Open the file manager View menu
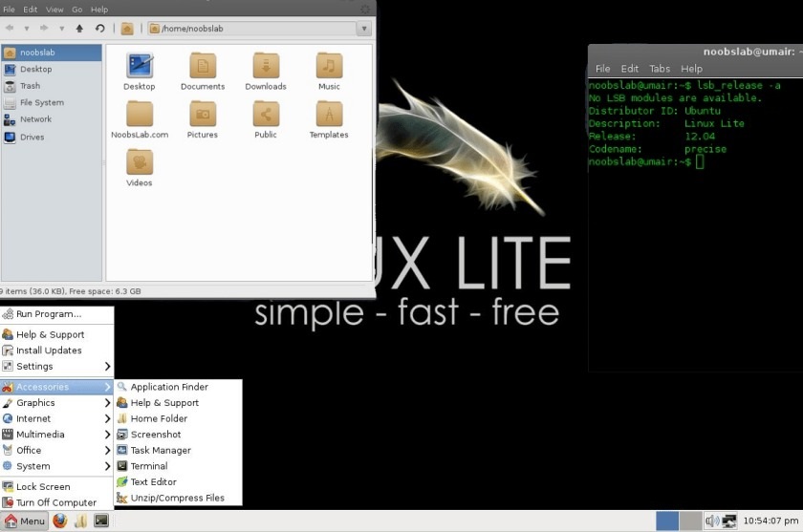 54,10
